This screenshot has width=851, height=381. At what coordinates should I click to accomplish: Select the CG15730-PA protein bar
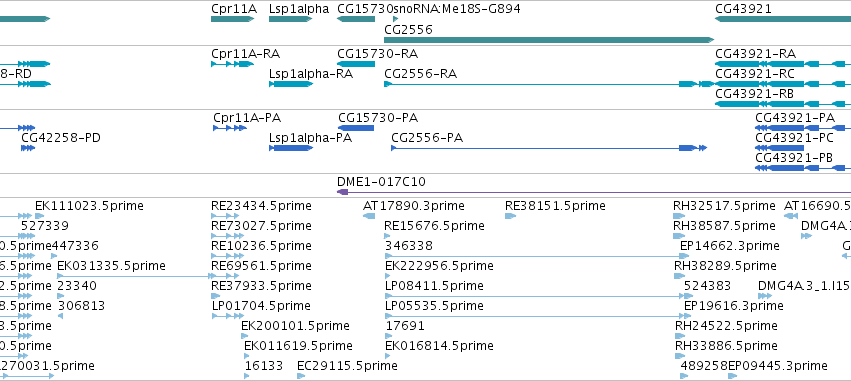tap(356, 128)
